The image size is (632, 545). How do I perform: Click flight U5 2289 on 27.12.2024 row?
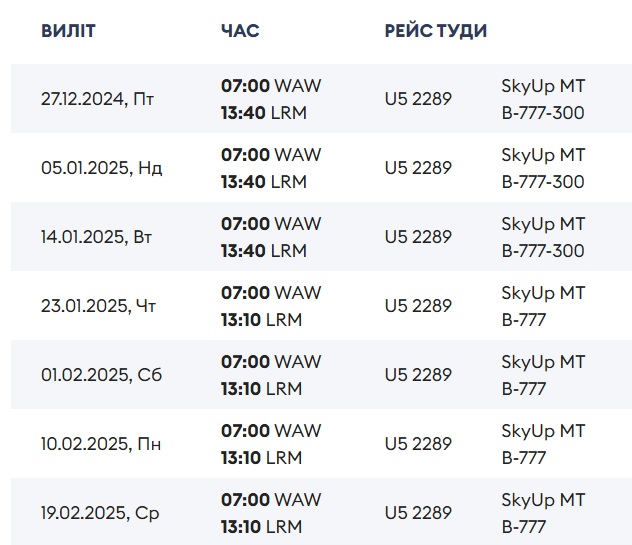418,99
